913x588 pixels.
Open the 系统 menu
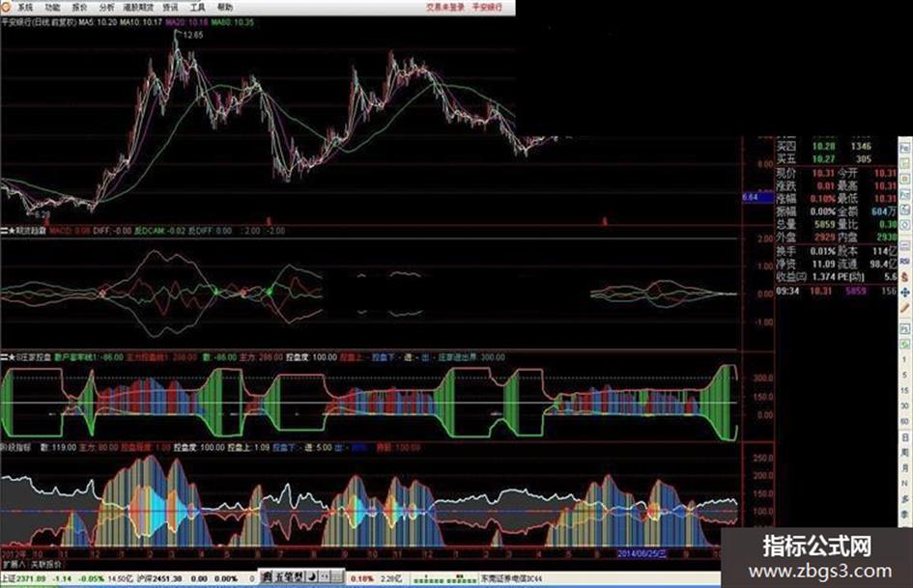click(24, 8)
